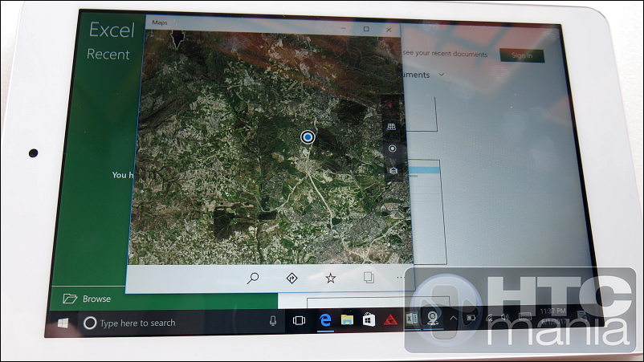644x362 pixels.
Task: Open Task View from the taskbar
Action: [299, 320]
